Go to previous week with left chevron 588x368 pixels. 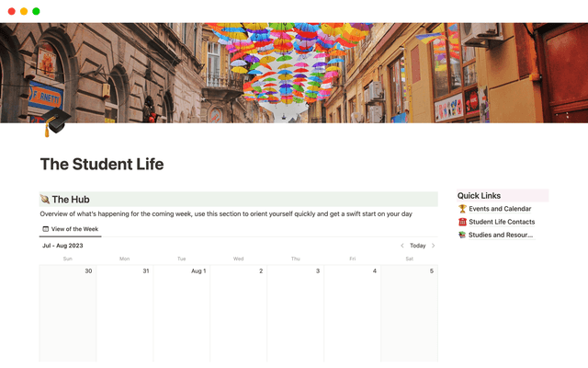pos(401,246)
